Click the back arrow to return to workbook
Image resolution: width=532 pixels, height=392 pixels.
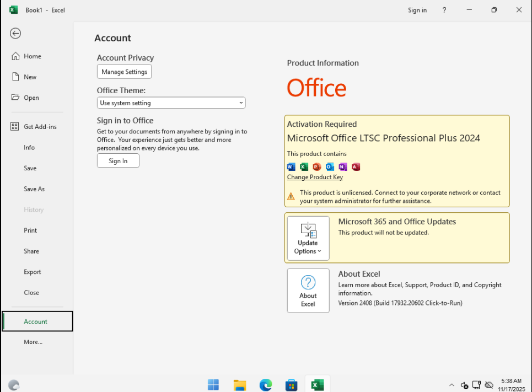15,34
